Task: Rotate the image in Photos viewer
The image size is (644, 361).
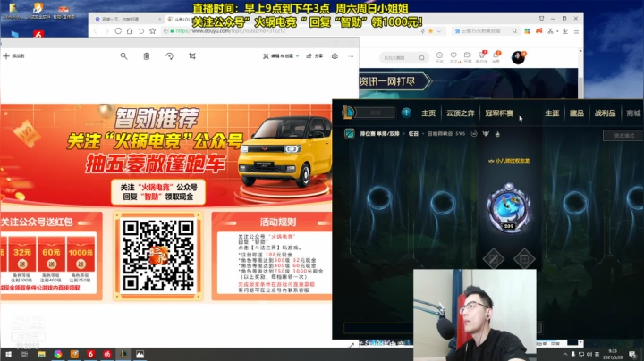Action: [x=170, y=56]
